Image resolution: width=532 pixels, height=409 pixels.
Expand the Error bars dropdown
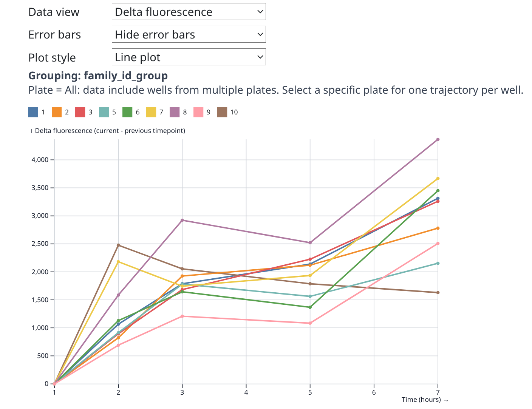pos(189,34)
